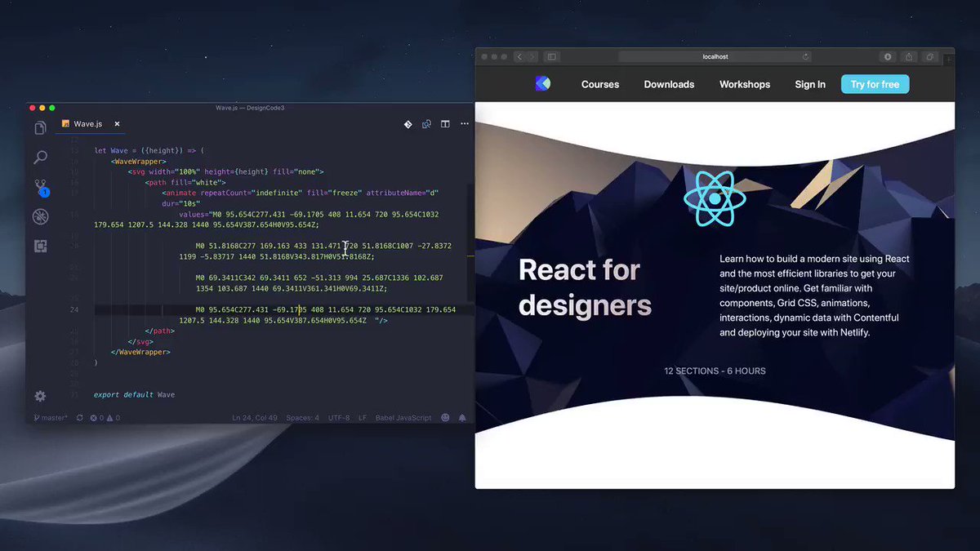Click Sign In on the website
Screen dimensions: 980x551
tap(810, 84)
